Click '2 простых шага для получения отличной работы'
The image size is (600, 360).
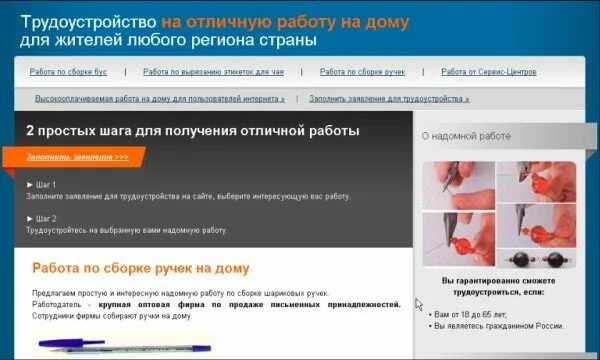pyautogui.click(x=192, y=131)
